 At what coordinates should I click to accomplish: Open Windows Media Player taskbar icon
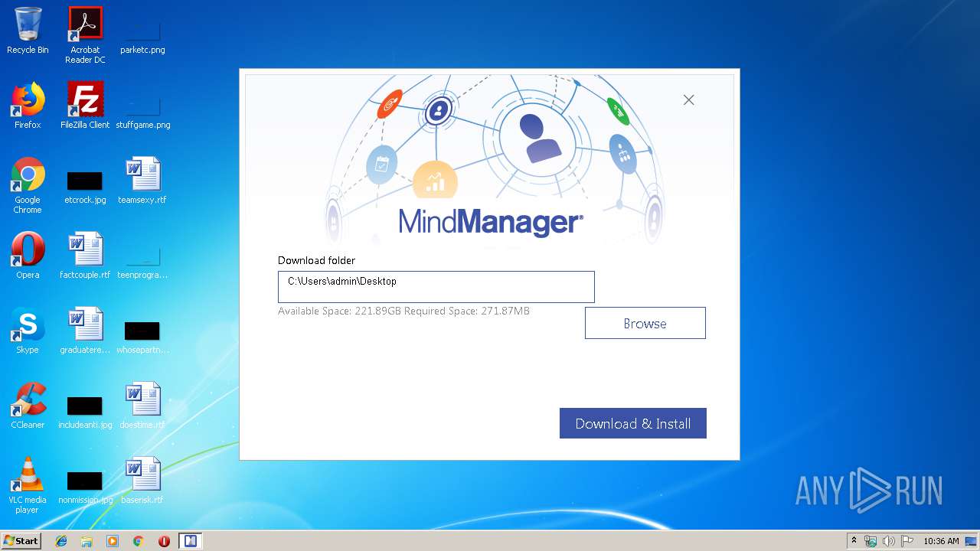pos(113,541)
